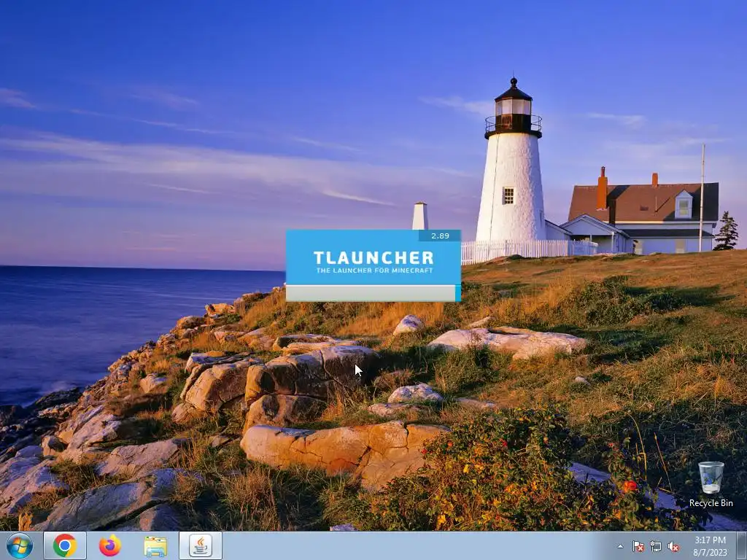The image size is (747, 560).
Task: Open the muted volume speaker icon
Action: (x=673, y=546)
